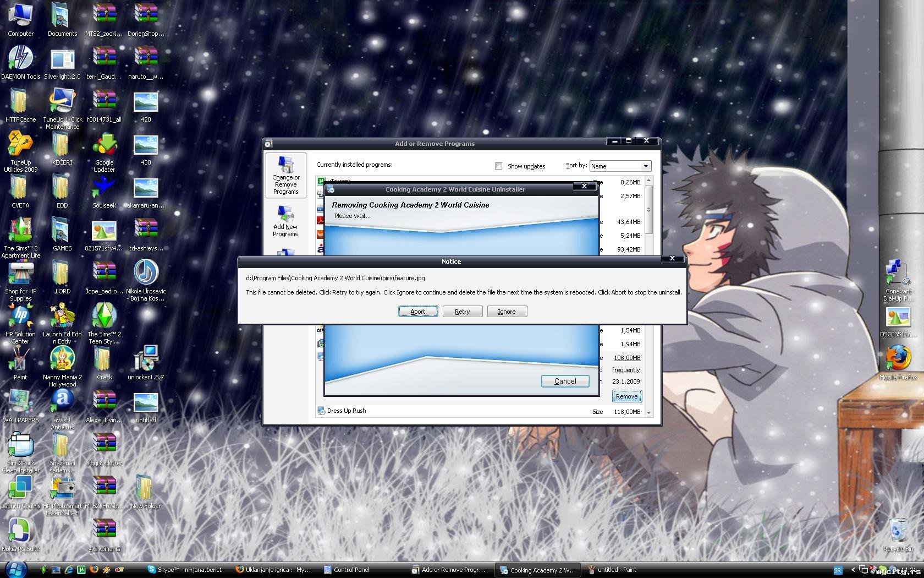Screen dimensions: 924x578
Task: Launch avast! Antivirus from the desktop
Action: click(x=62, y=410)
